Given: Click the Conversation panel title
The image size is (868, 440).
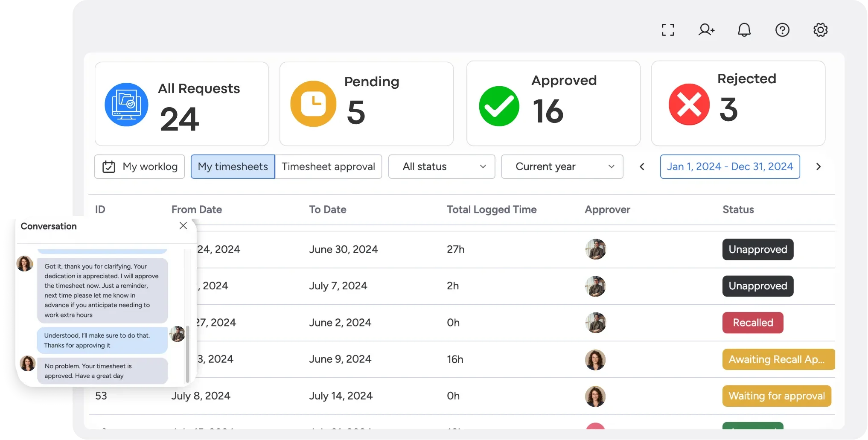Looking at the screenshot, I should click(49, 226).
